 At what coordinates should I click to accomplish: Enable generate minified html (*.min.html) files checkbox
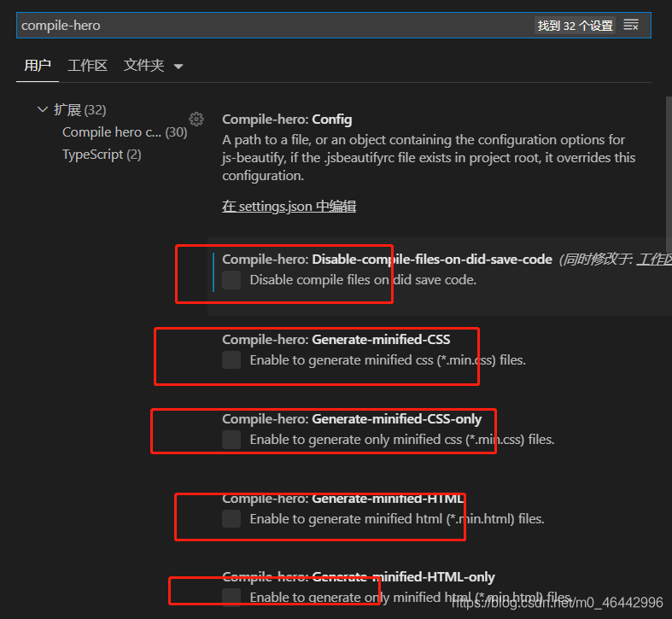point(231,519)
